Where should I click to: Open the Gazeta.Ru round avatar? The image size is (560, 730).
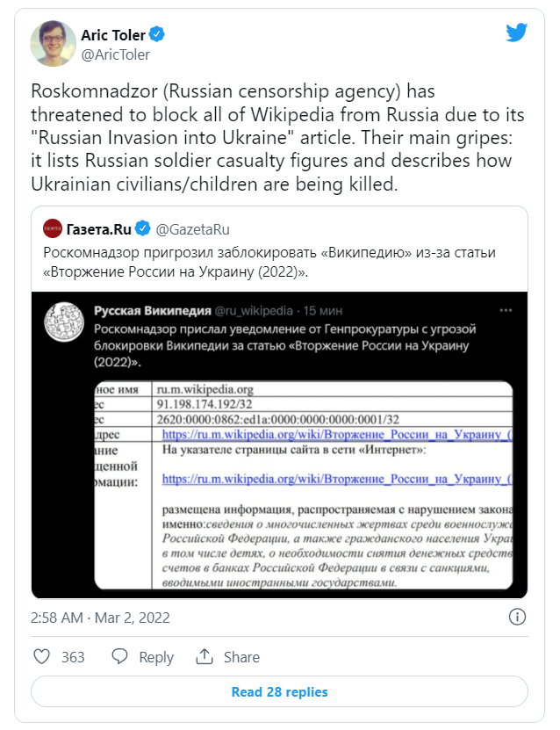[x=53, y=229]
